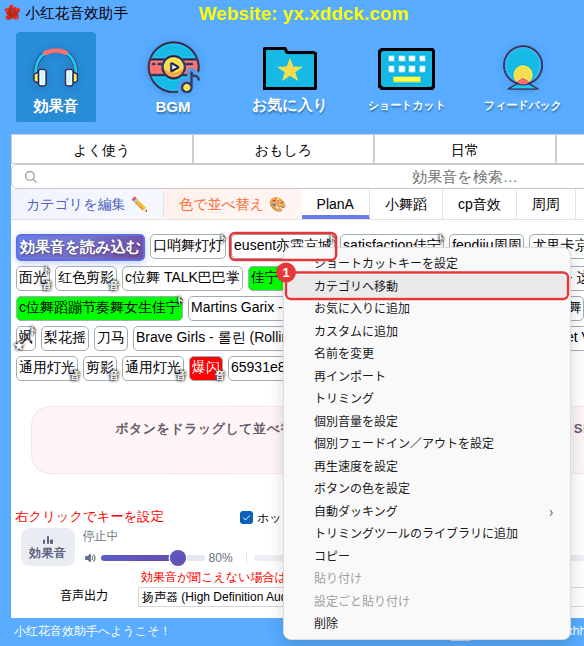Screen dimensions: 584x646
Task: Select 削除 in the context menu
Action: pos(427,623)
